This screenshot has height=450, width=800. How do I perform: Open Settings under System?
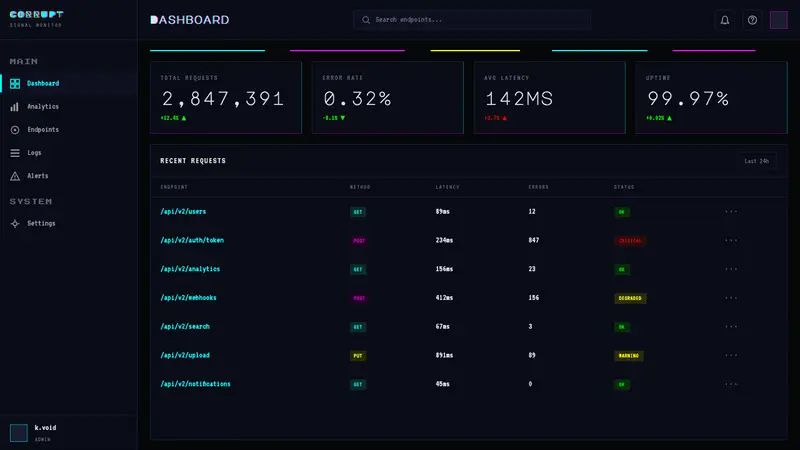click(68, 223)
